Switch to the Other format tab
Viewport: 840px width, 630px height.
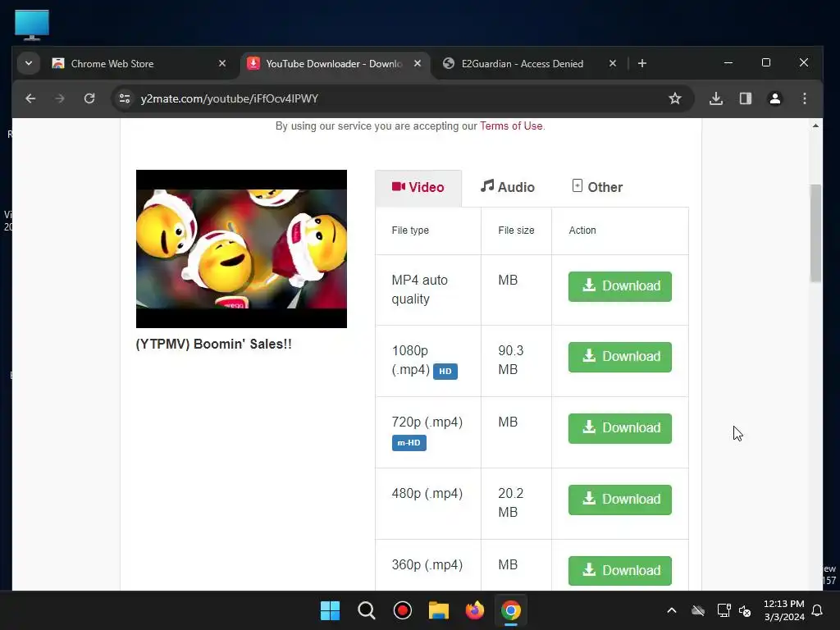(x=597, y=187)
